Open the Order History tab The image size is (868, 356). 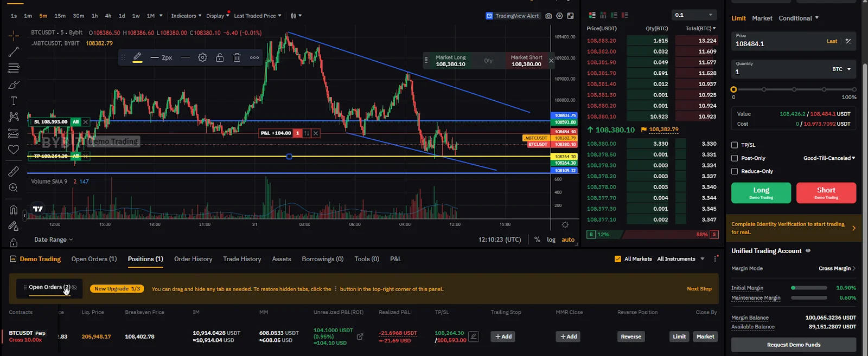pos(193,259)
